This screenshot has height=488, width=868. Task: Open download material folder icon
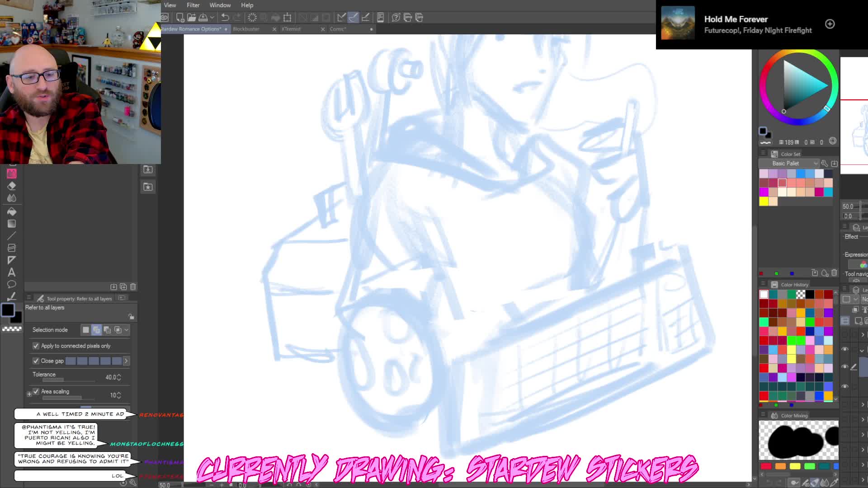pyautogui.click(x=148, y=169)
